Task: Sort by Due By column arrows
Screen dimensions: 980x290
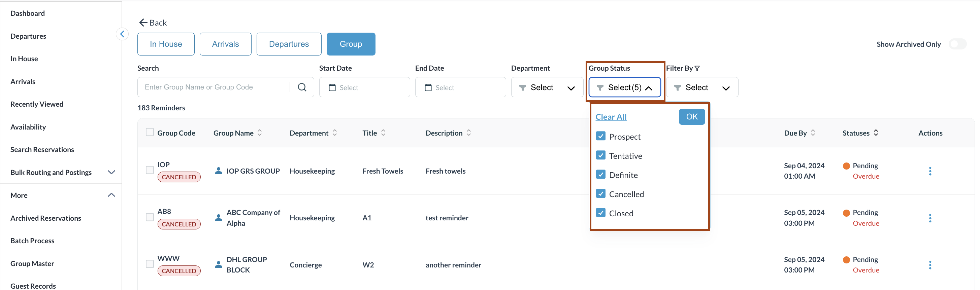Action: click(x=813, y=133)
